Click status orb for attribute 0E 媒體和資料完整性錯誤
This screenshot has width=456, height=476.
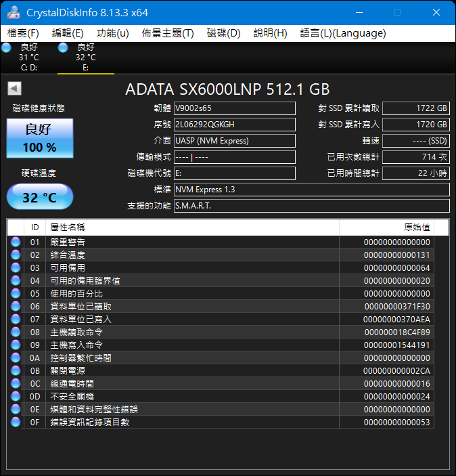pyautogui.click(x=16, y=409)
